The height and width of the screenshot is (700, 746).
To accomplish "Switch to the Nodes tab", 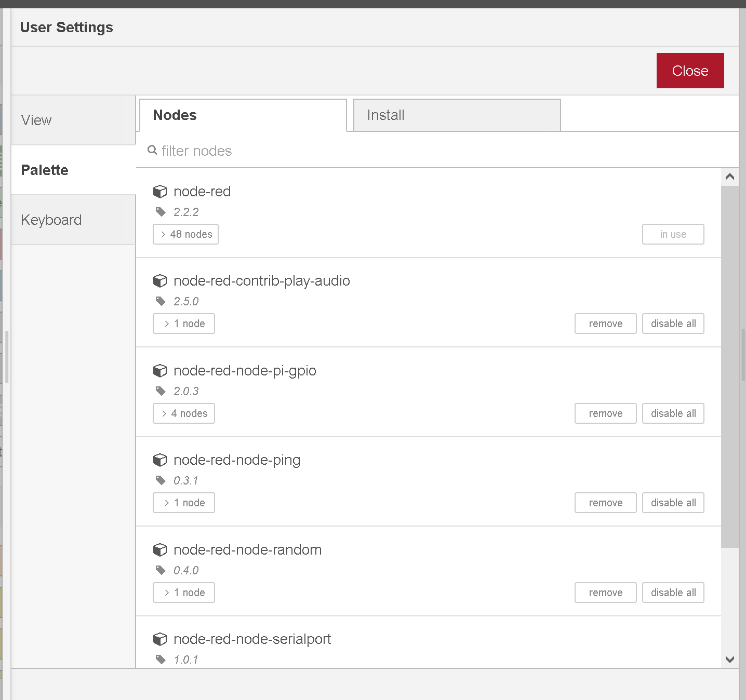I will click(x=243, y=115).
